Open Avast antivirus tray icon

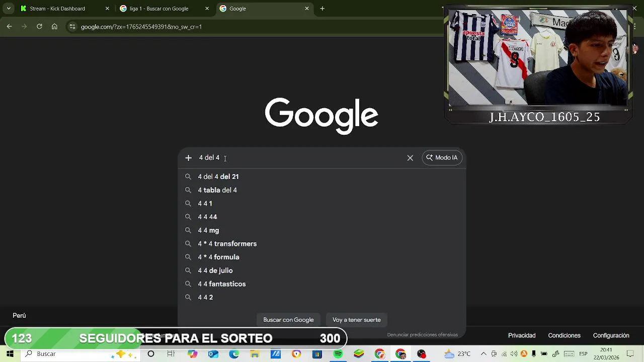coord(524,354)
